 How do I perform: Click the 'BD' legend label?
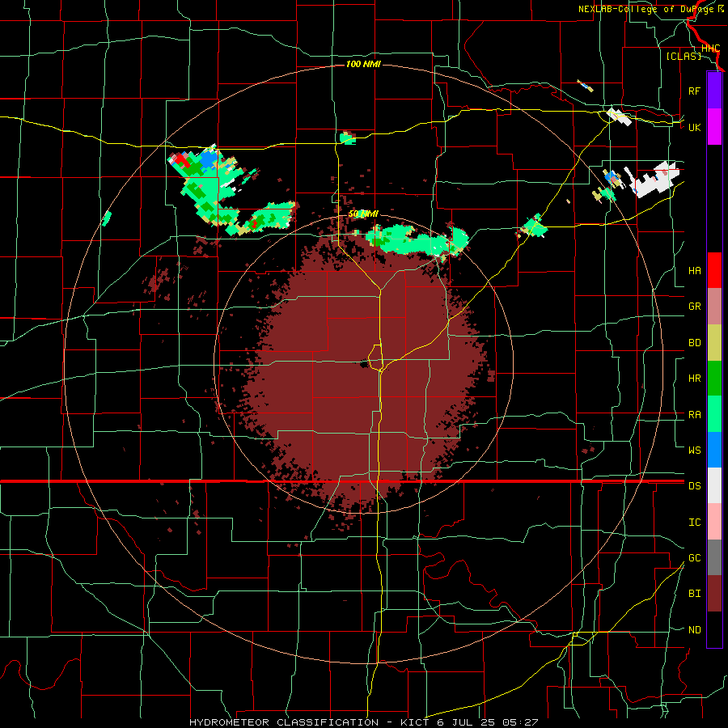(x=694, y=343)
